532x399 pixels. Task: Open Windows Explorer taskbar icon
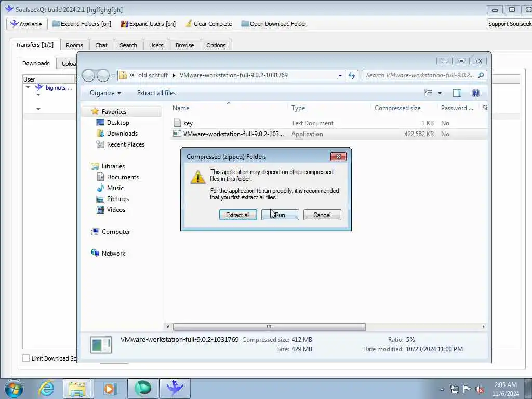click(x=77, y=389)
